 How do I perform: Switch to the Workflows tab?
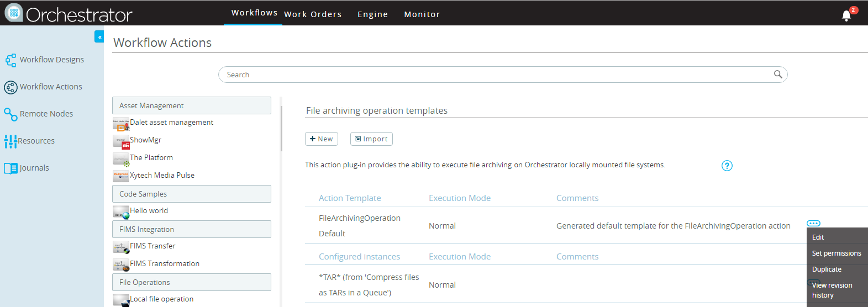tap(254, 13)
